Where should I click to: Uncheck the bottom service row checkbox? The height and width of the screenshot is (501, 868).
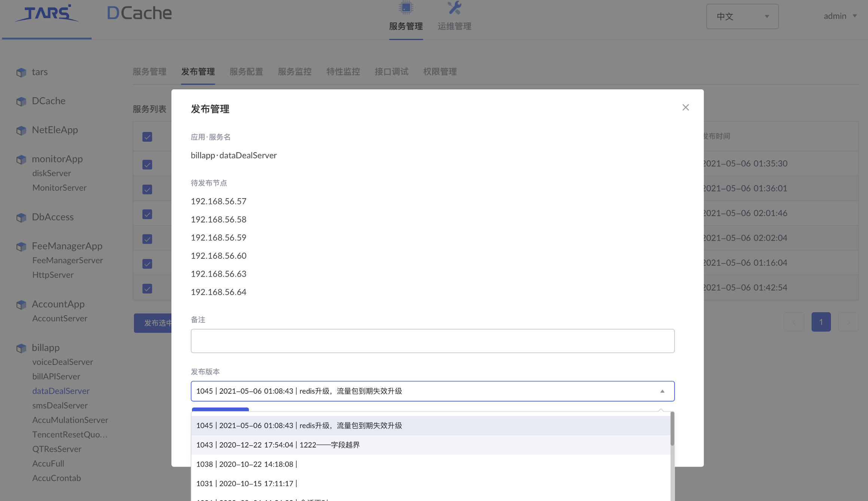click(x=147, y=288)
